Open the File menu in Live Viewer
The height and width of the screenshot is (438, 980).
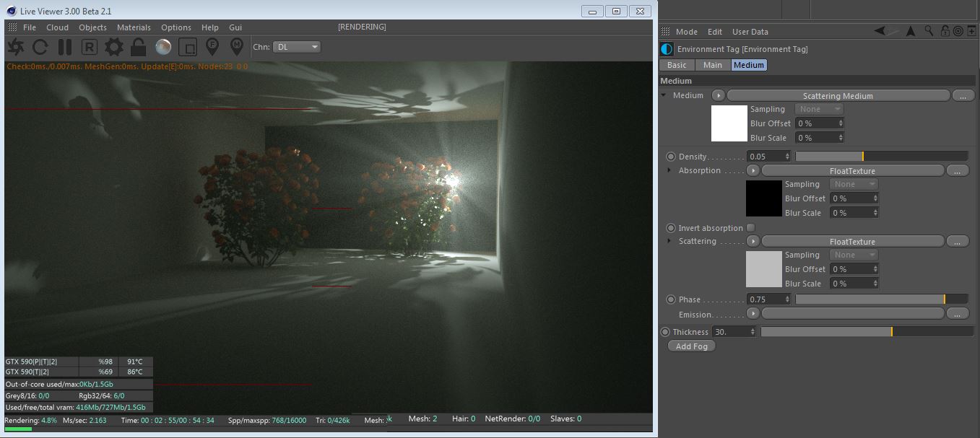point(30,27)
